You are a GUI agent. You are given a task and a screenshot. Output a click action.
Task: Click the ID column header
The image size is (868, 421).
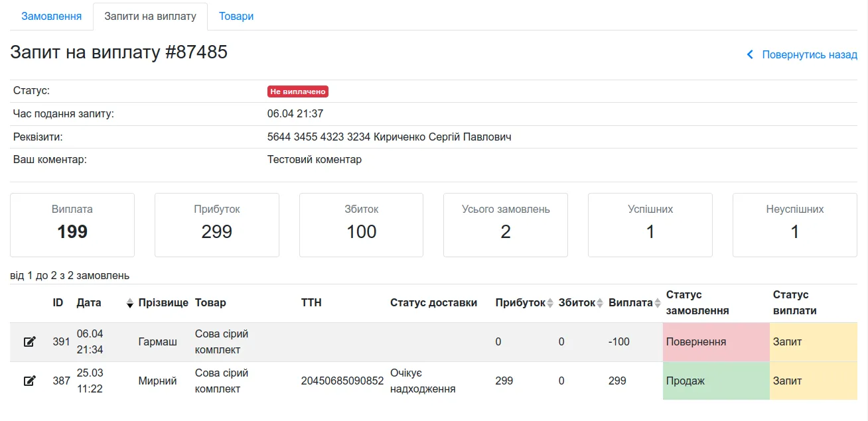click(58, 303)
